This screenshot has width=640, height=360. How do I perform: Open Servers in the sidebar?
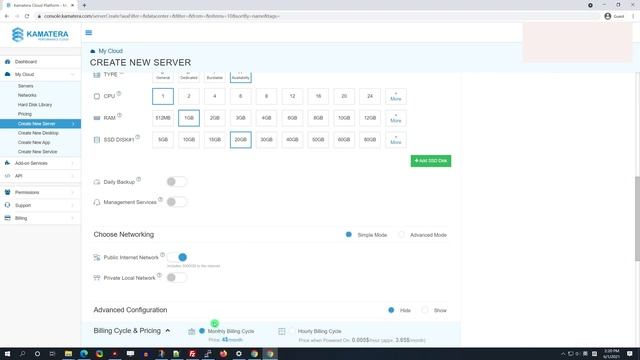(25, 86)
